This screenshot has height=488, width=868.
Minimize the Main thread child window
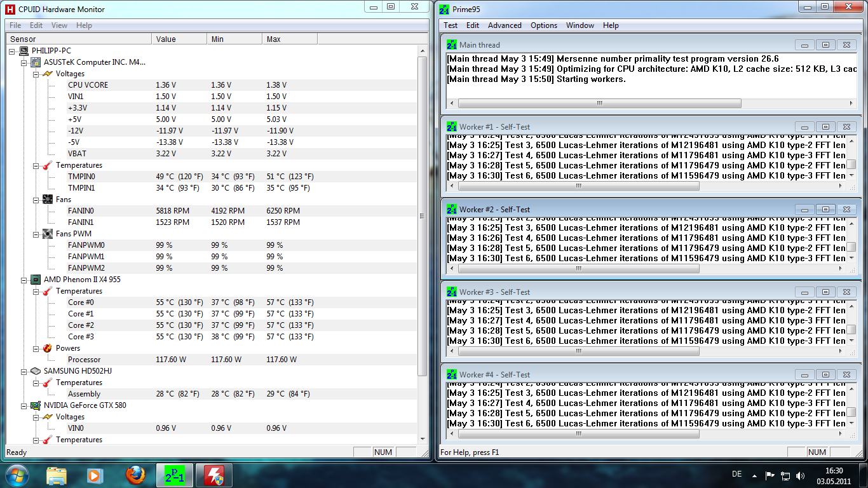click(805, 45)
